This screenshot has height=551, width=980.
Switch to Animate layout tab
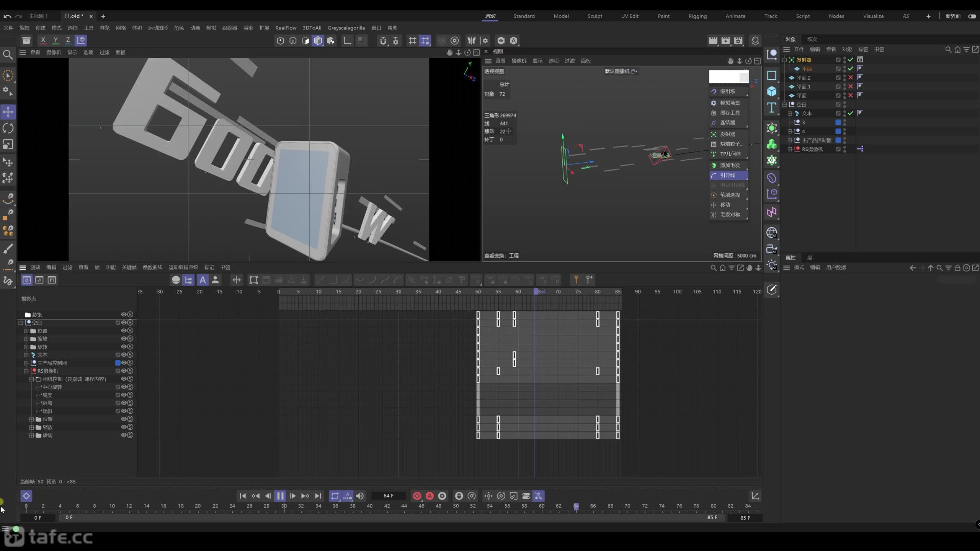735,16
